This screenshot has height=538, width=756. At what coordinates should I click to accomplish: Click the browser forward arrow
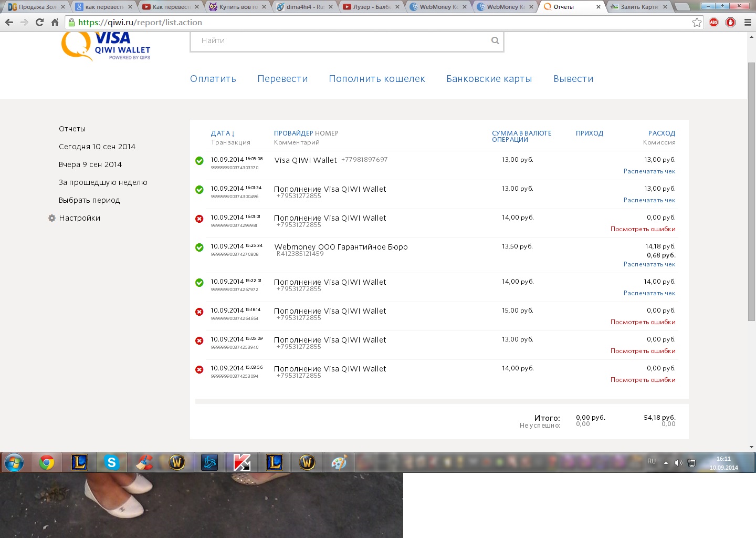(x=24, y=23)
